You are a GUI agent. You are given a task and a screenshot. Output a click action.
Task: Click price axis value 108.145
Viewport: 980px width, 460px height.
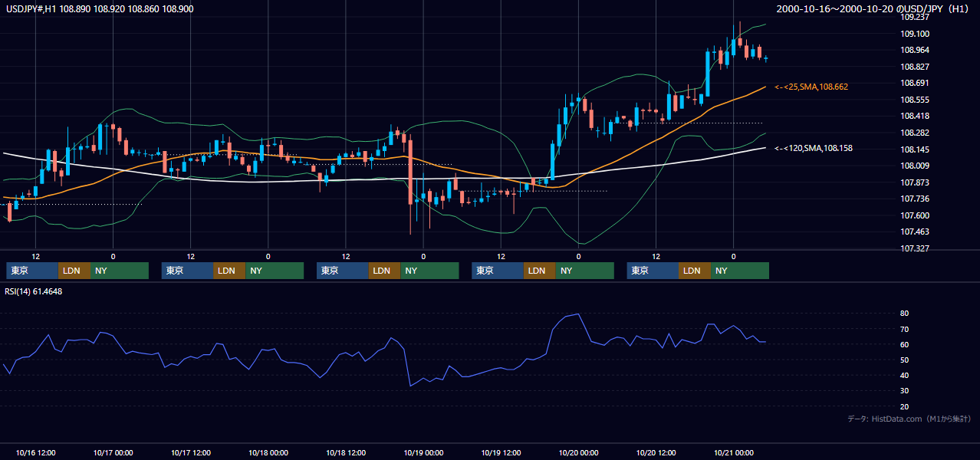[x=916, y=149]
